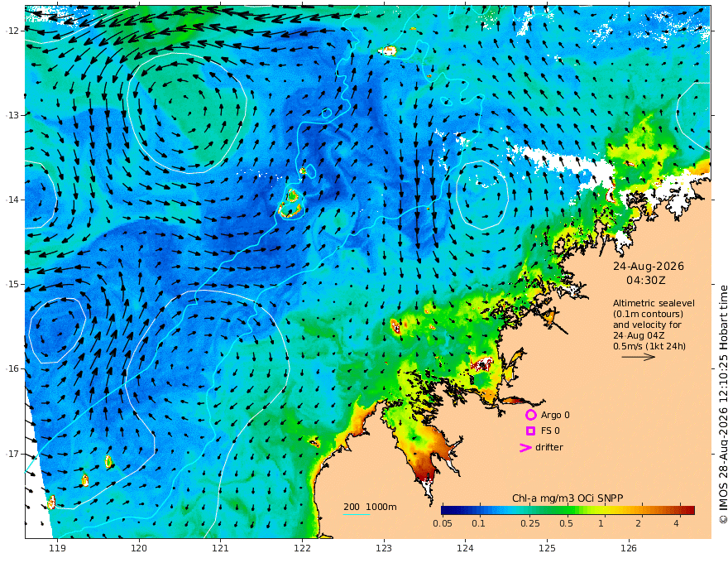The image size is (728, 563).
Task: Click the chlorophyll colorbar at the 0.5 mark
Action: (566, 510)
